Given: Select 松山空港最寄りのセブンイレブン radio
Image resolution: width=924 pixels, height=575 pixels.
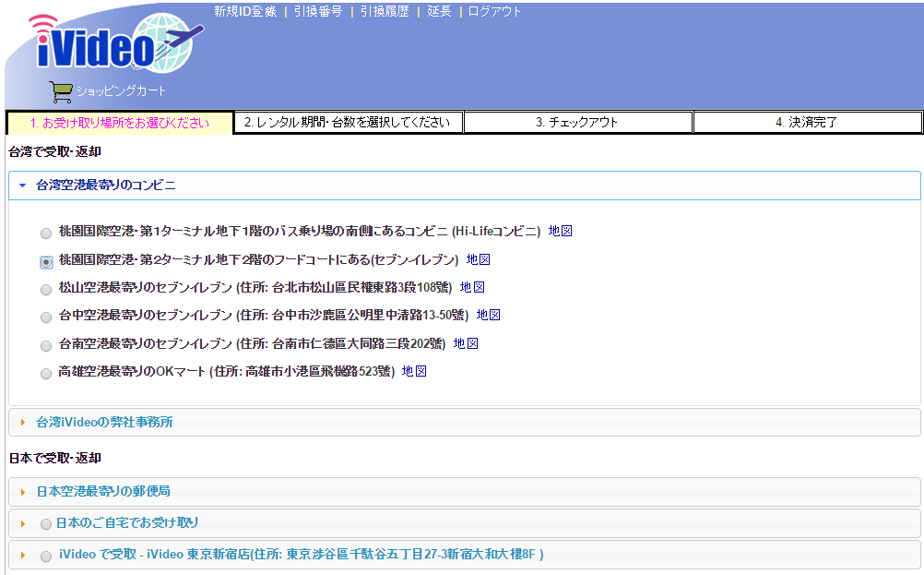Looking at the screenshot, I should 46,290.
